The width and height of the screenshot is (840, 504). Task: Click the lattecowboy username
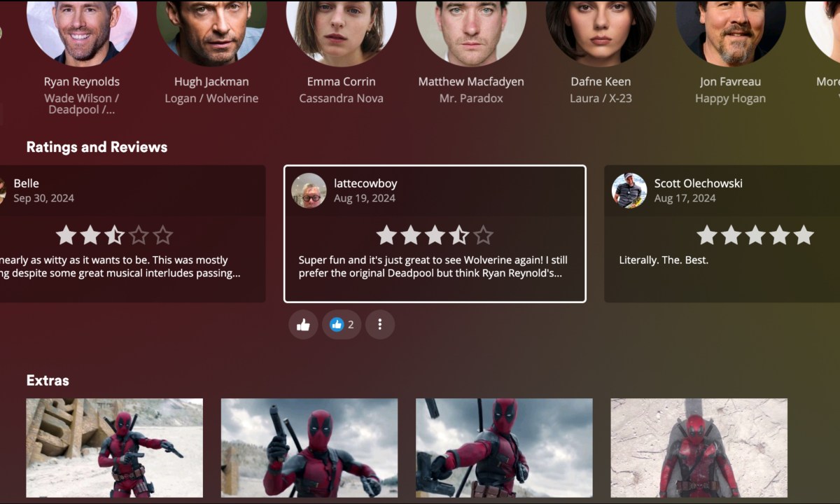click(x=365, y=183)
